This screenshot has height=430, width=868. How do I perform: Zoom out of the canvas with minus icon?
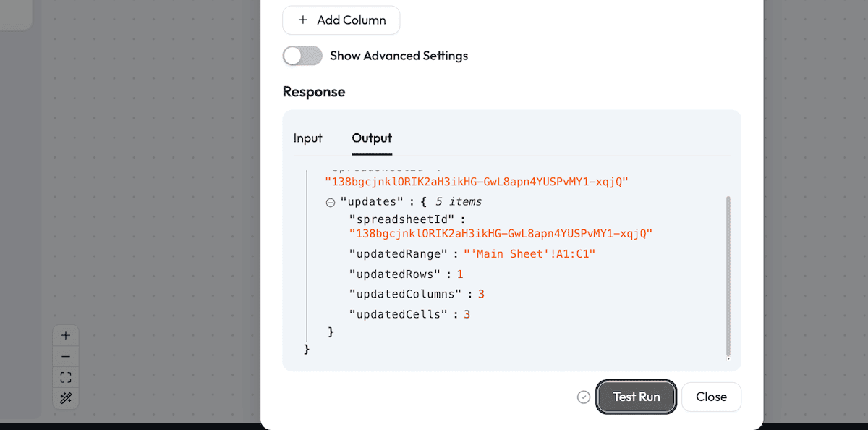(x=66, y=357)
